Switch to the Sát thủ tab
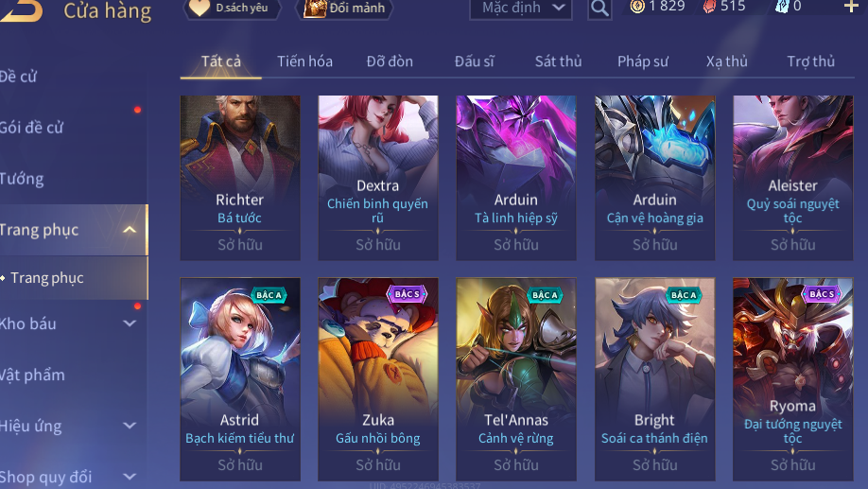This screenshot has height=489, width=868. pos(558,61)
